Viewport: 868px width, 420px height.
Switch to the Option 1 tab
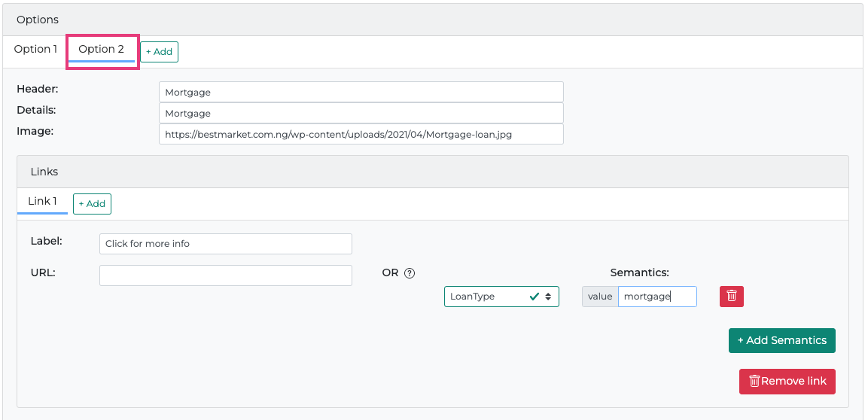pos(35,50)
